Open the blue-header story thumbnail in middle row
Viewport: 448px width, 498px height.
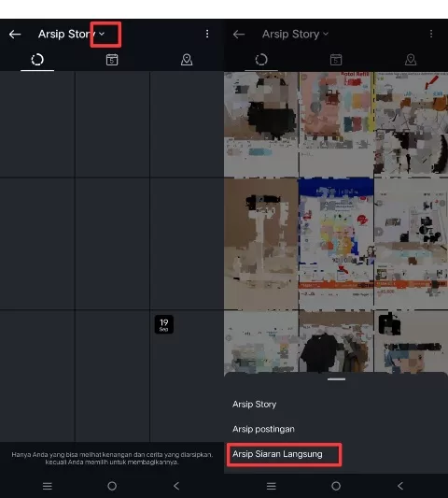336,244
